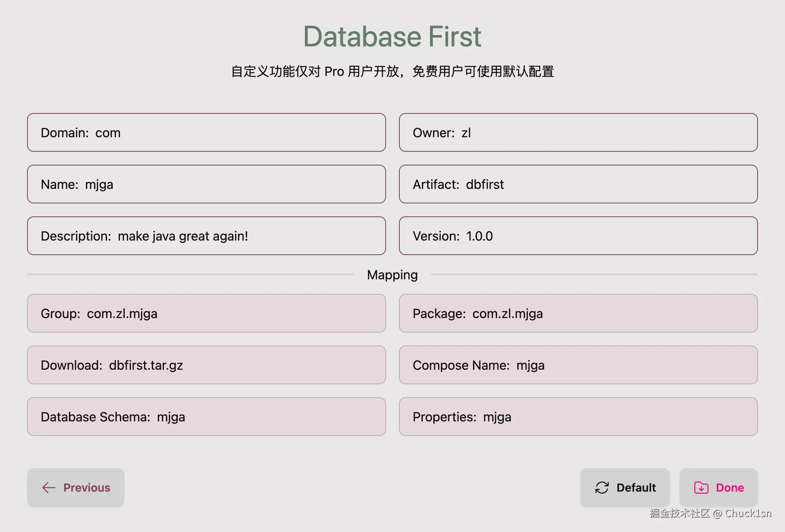The image size is (785, 532).
Task: Click the download folder icon on Done
Action: tap(701, 488)
